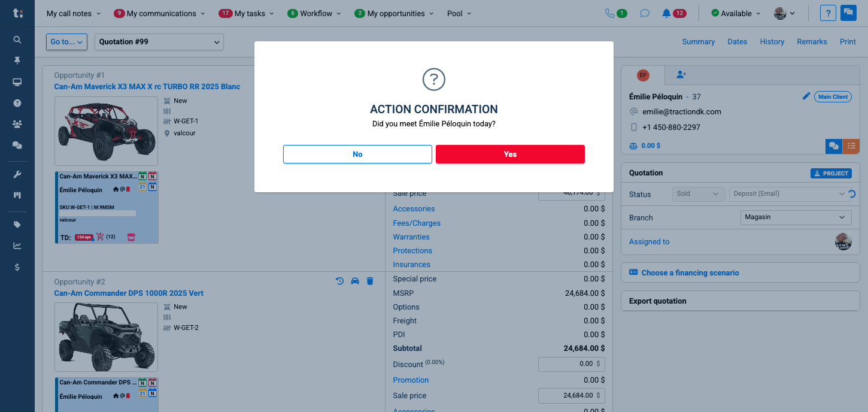Click the notifications bell icon
The image size is (868, 412).
coord(666,13)
